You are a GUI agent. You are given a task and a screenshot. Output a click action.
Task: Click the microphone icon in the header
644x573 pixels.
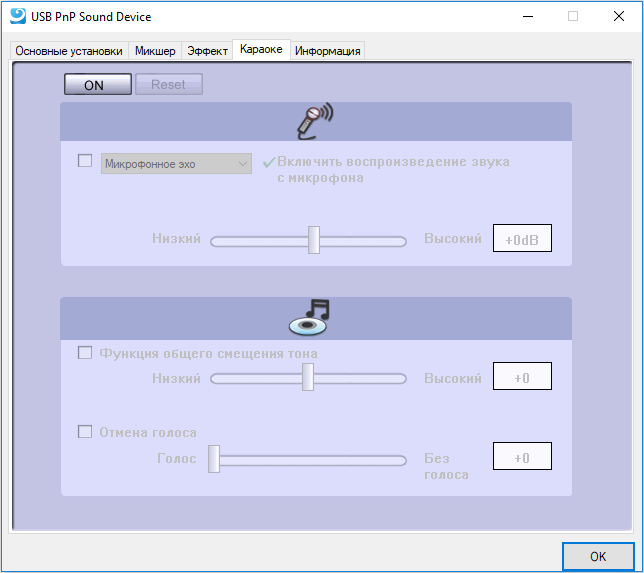(315, 121)
